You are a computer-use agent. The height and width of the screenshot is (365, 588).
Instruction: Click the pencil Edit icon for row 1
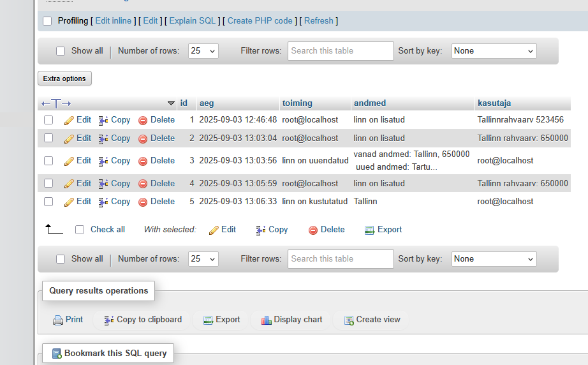(70, 120)
